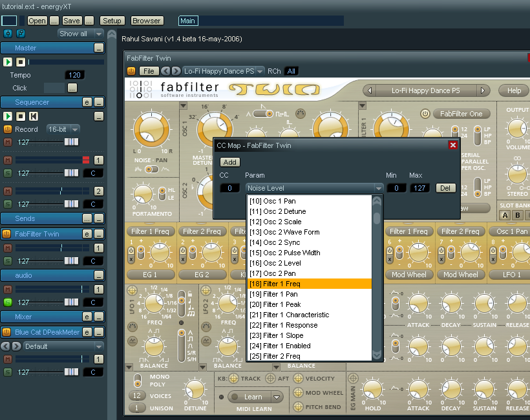
Task: Click previous preset arrow in Twin header
Action: point(370,90)
